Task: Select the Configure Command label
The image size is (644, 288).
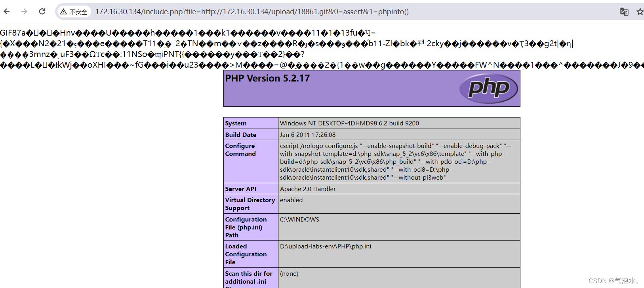Action: click(240, 150)
